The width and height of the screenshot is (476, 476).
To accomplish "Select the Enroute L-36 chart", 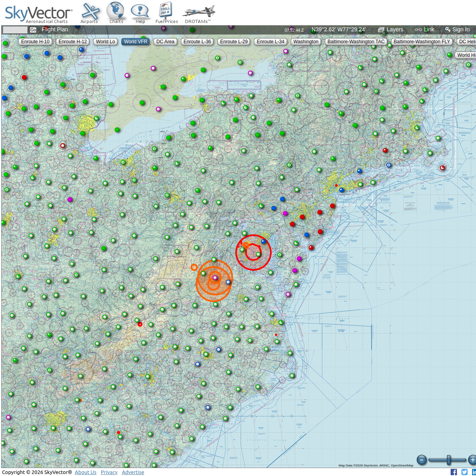I will [197, 42].
